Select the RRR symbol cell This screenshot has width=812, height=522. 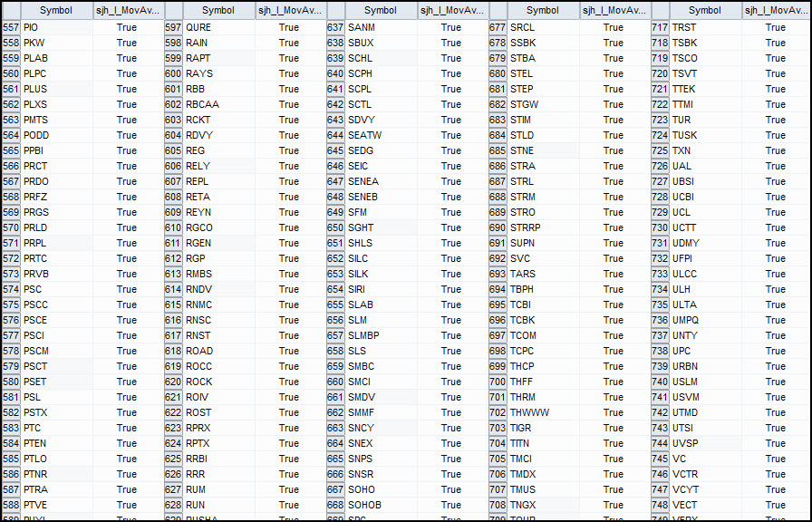click(218, 474)
